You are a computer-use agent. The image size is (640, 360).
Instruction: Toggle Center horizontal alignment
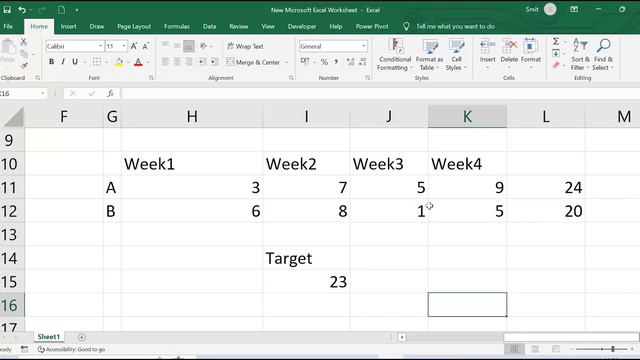tap(177, 62)
